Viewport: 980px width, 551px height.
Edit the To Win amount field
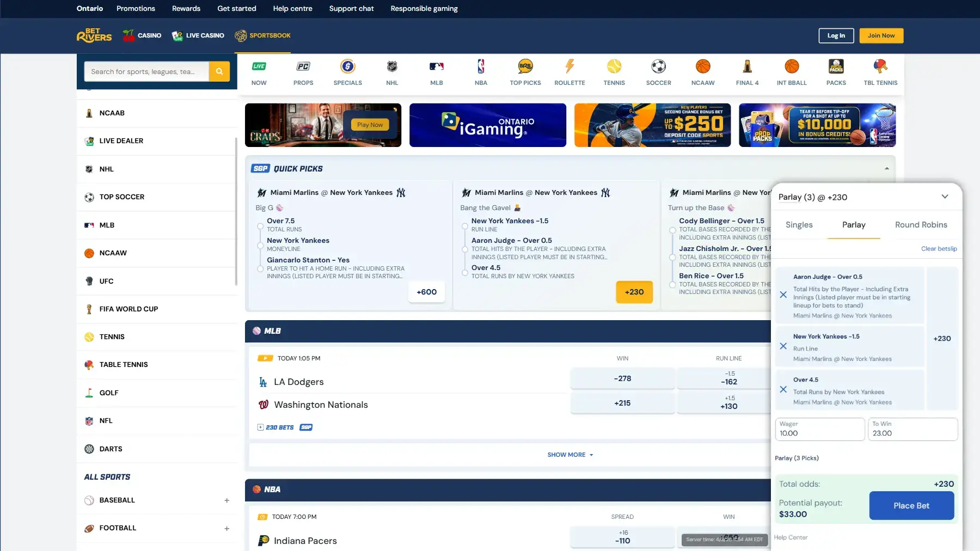(x=912, y=429)
